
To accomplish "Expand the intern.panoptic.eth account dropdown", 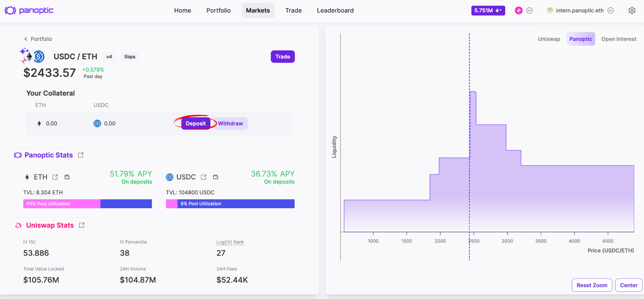I will [x=611, y=10].
